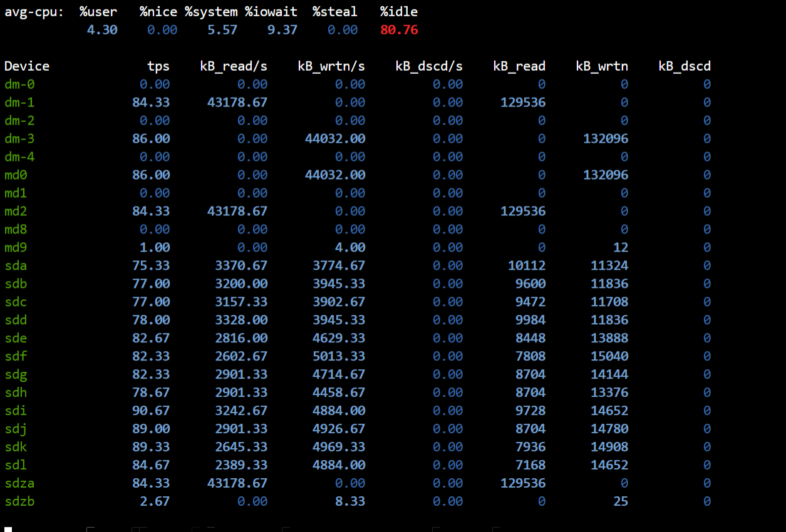Click the tps column header
The image size is (786, 532).
point(158,66)
